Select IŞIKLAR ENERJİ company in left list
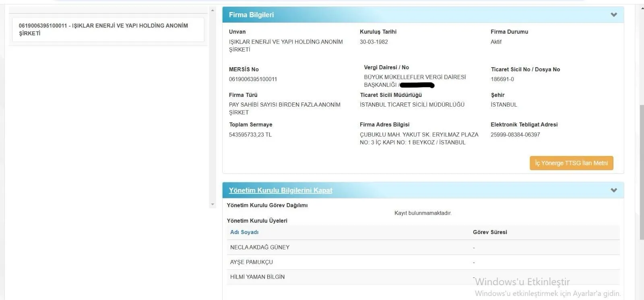The image size is (644, 300). pos(108,29)
